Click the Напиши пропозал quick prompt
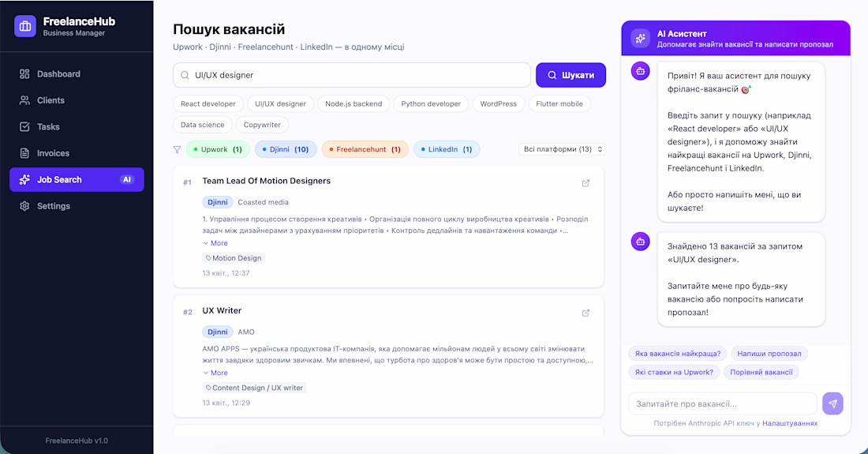The height and width of the screenshot is (454, 868). [769, 353]
